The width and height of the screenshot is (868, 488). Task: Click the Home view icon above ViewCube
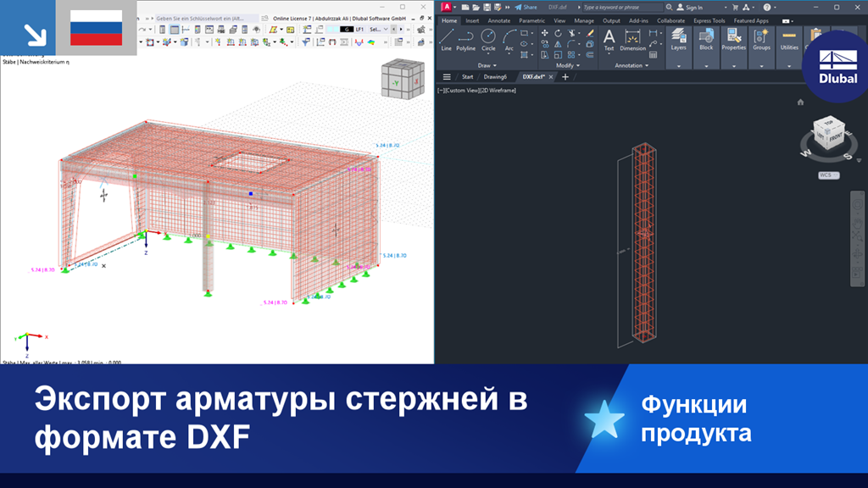coord(800,102)
